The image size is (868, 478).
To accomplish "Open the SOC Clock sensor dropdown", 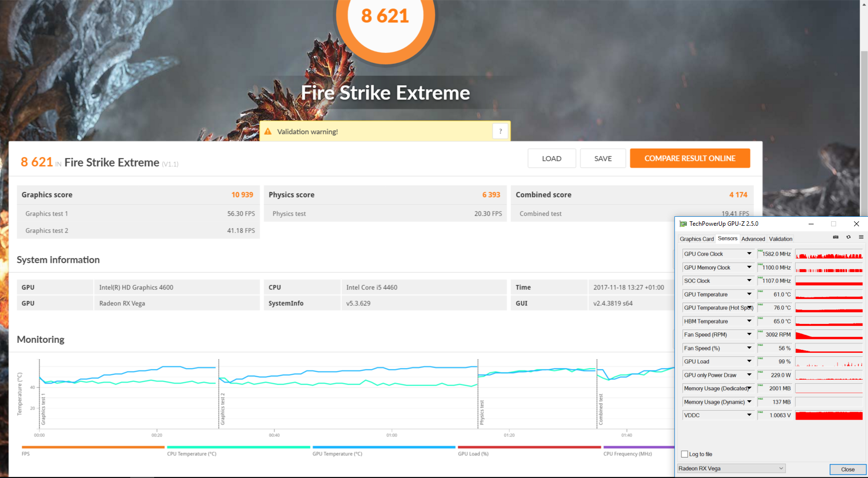I will [x=749, y=281].
